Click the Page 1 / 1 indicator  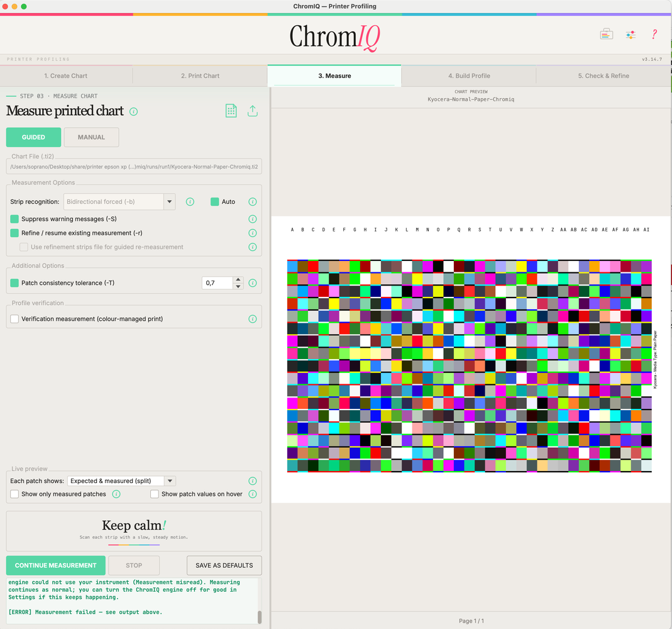point(471,621)
